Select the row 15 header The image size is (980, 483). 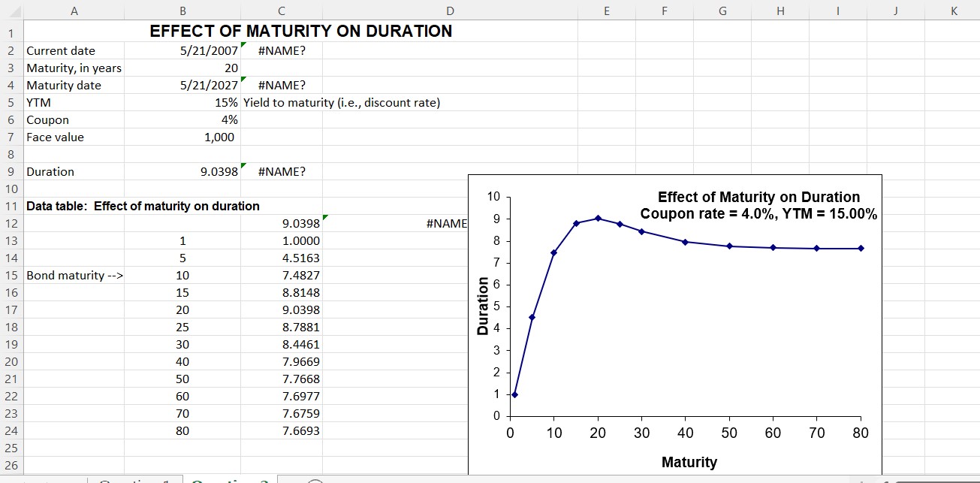click(11, 275)
